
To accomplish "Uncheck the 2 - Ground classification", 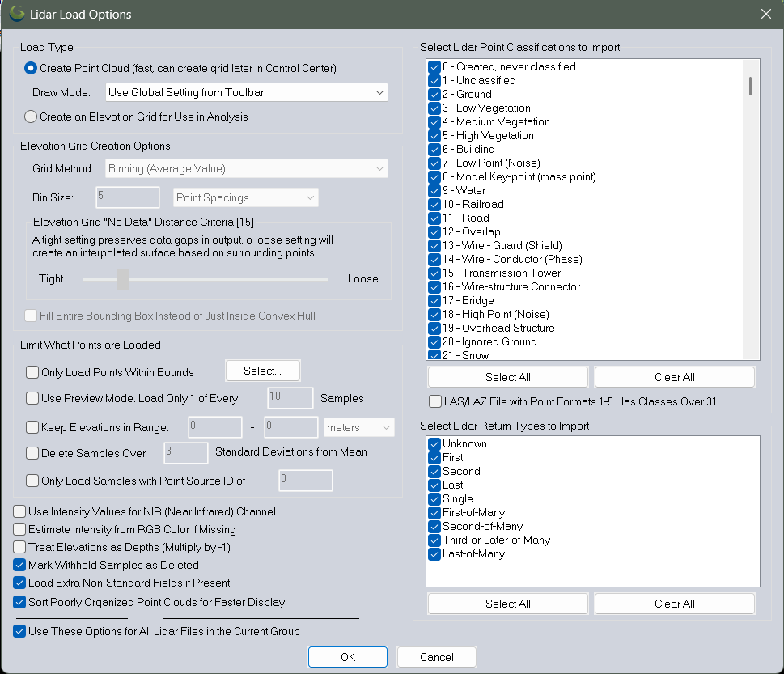I will pos(434,95).
